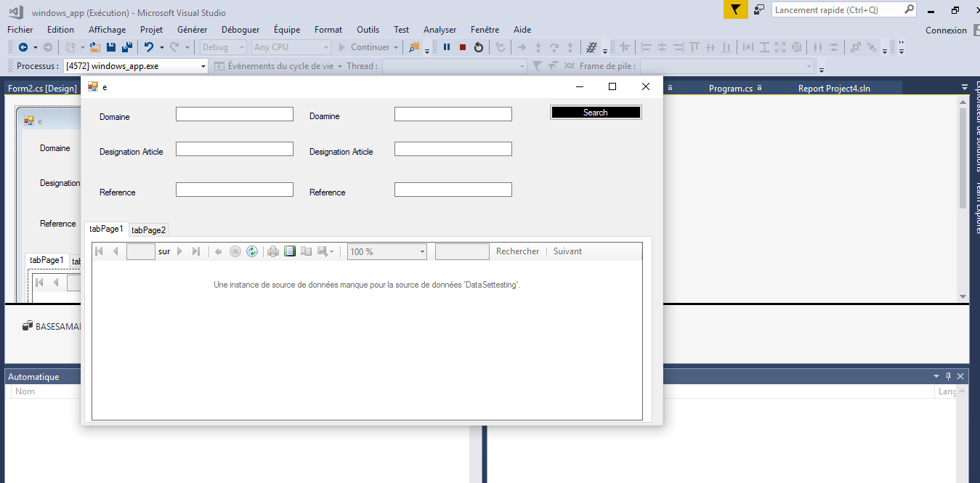The width and height of the screenshot is (980, 483).
Task: Open print preview with the Print icon
Action: (x=272, y=251)
